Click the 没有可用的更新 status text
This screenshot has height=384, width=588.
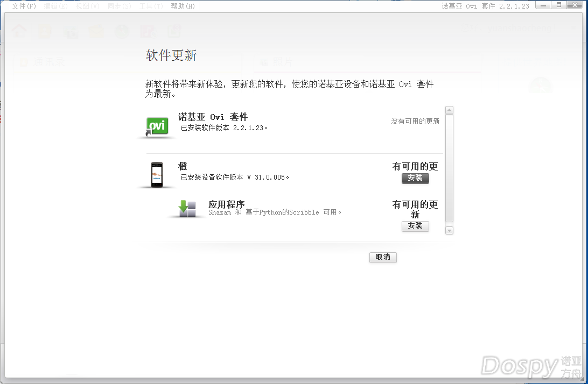tap(415, 121)
